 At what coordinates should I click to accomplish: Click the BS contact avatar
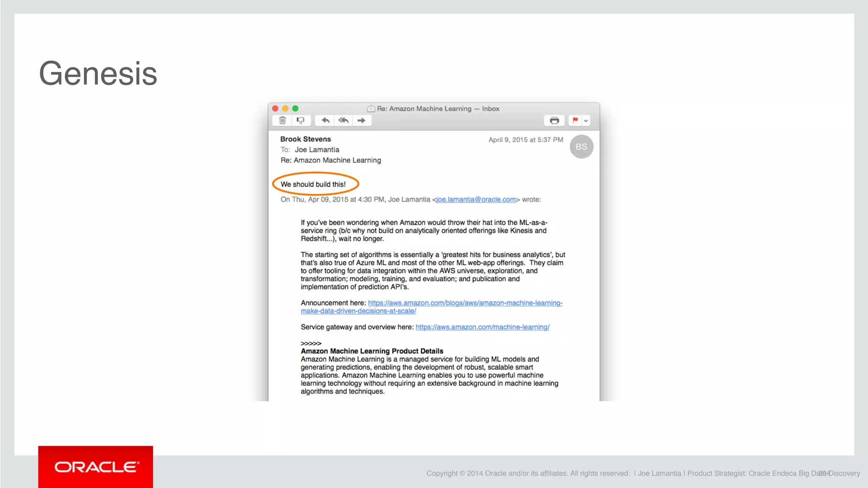coord(581,147)
